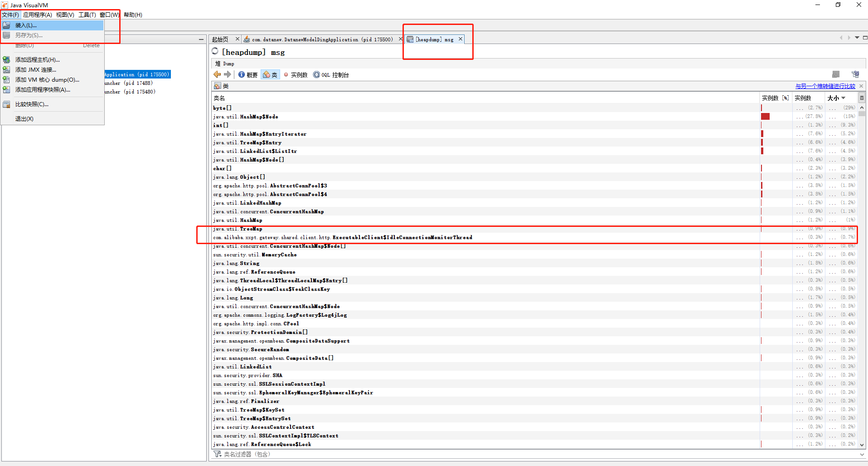Close the compare heap dump bar
Viewport: 868px width, 466px height.
(x=861, y=86)
